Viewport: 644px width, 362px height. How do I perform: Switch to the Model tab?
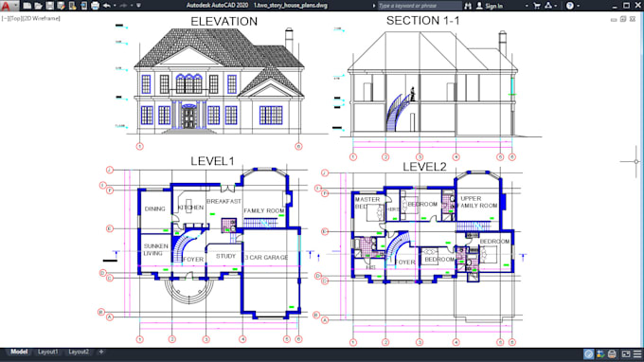19,352
